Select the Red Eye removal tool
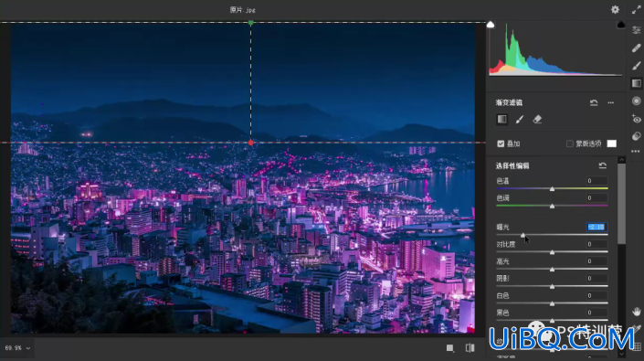The height and width of the screenshot is (361, 644). (x=636, y=119)
